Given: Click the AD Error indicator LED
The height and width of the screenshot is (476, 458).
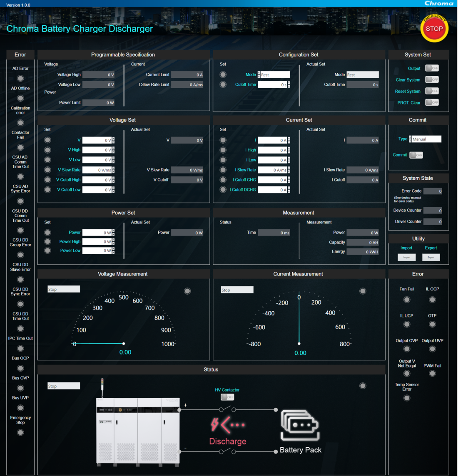Looking at the screenshot, I should click(x=20, y=78).
